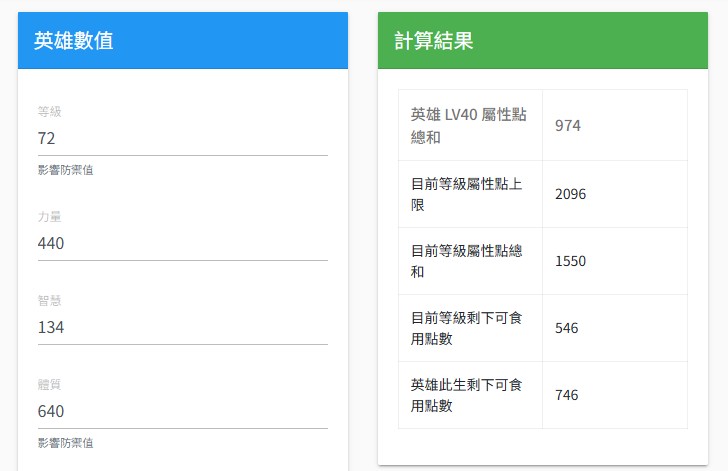Click the small 智慧 field label
Image resolution: width=728 pixels, height=471 pixels.
click(50, 301)
